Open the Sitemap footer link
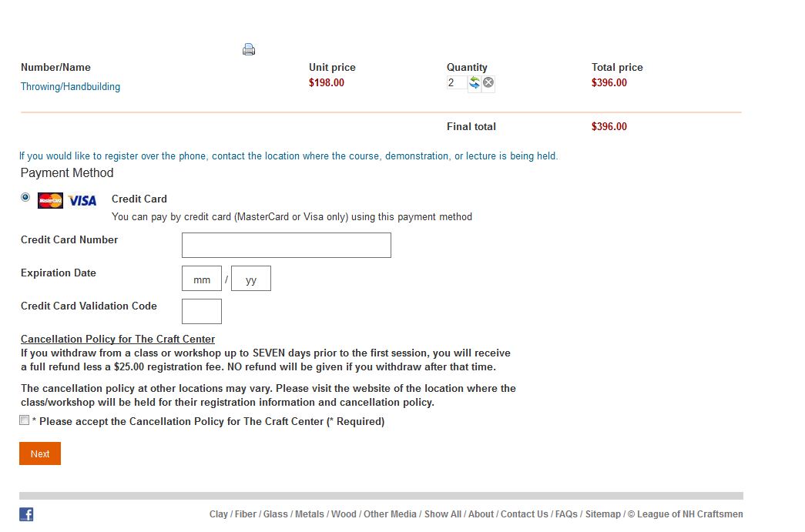The height and width of the screenshot is (532, 805). (x=602, y=514)
